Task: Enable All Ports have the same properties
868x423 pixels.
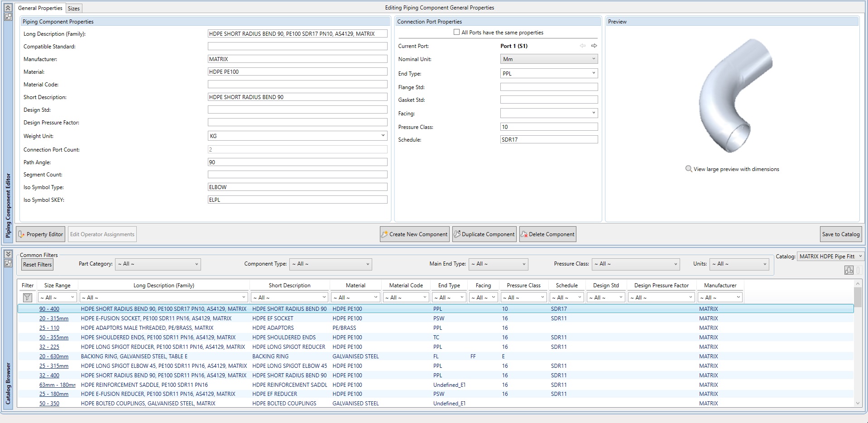Action: (x=456, y=32)
